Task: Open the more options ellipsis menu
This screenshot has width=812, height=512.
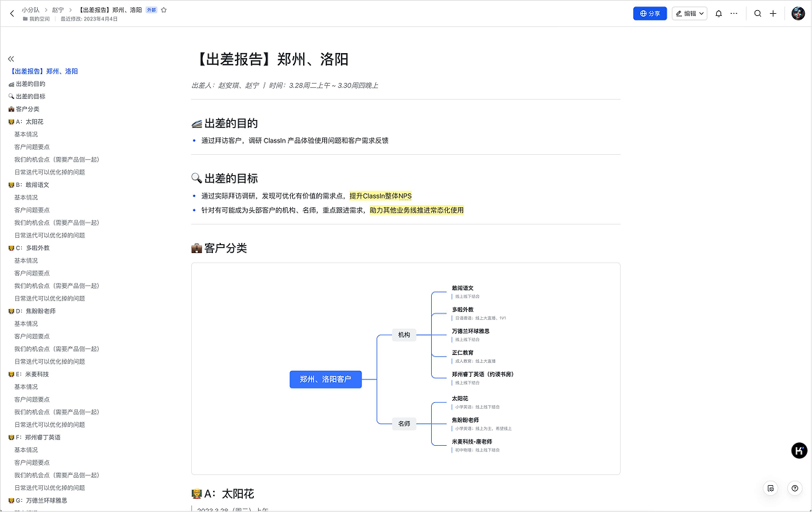Action: point(733,14)
